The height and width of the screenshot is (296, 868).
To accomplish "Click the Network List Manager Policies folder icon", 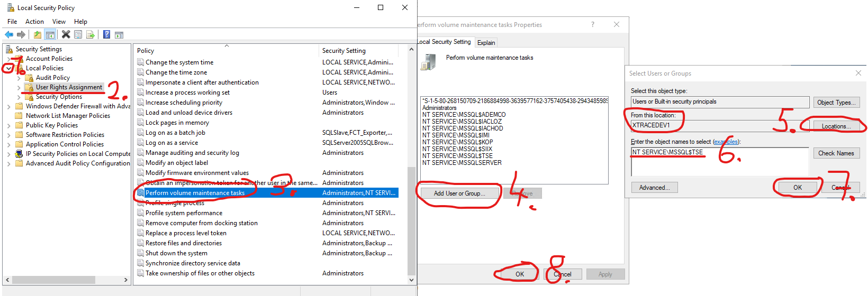I will pos(20,116).
